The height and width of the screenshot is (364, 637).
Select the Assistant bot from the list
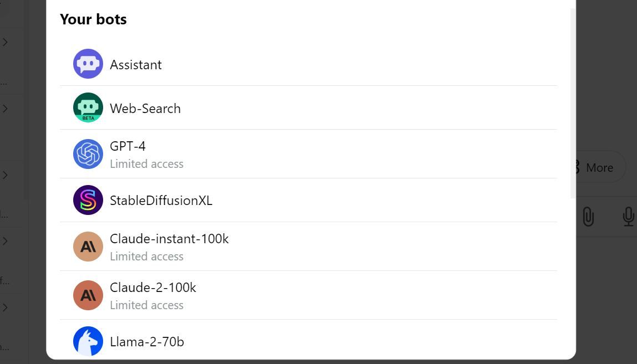[x=136, y=64]
